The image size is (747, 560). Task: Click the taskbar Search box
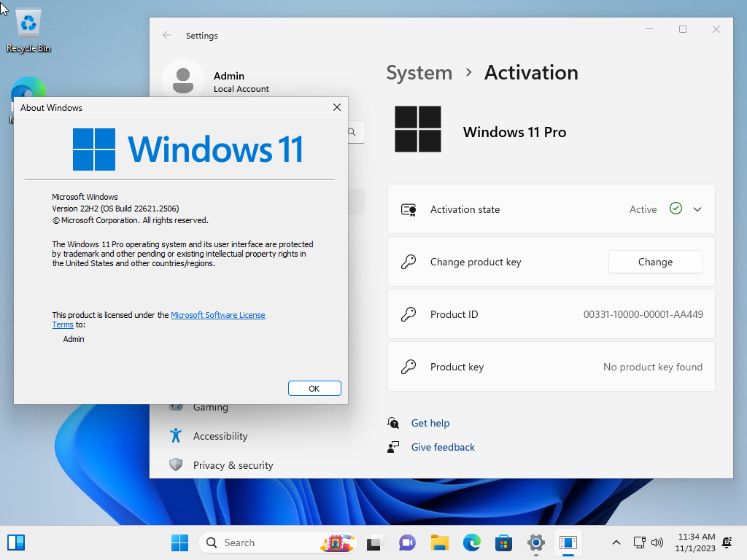tap(277, 542)
